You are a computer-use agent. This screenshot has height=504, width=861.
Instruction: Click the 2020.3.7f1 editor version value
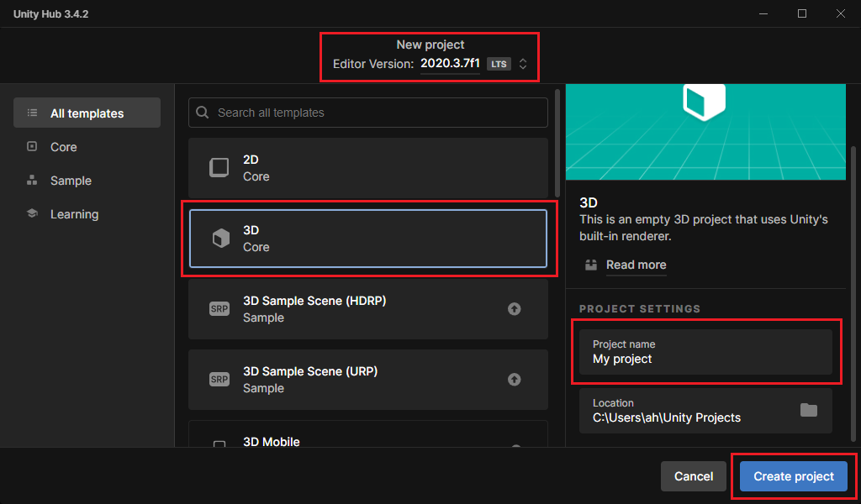[x=451, y=64]
